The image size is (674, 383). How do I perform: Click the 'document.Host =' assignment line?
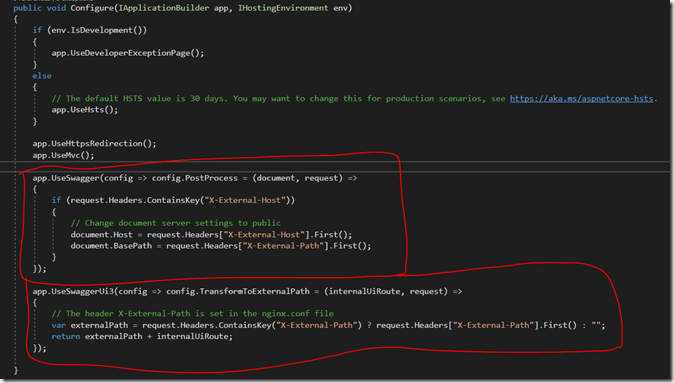(211, 235)
